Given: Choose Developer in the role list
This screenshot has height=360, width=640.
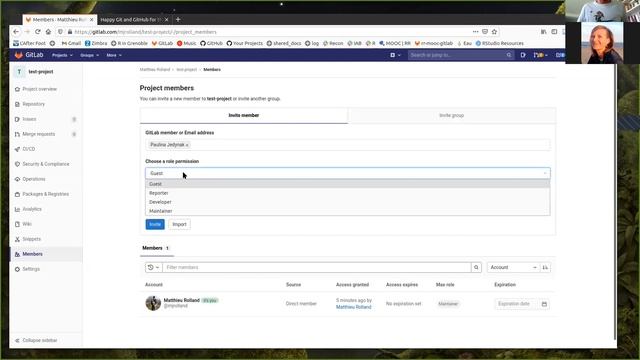Looking at the screenshot, I should click(x=348, y=202).
